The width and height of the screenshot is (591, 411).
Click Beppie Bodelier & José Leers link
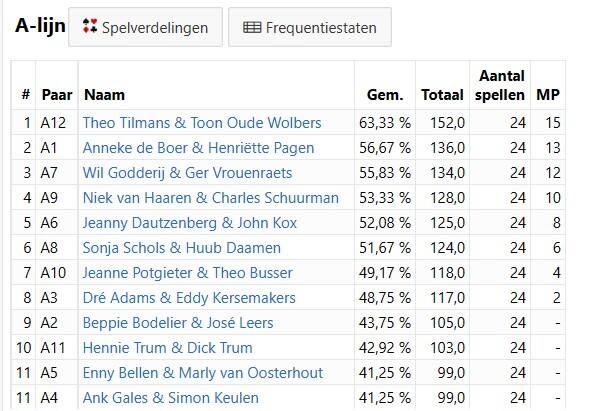178,323
